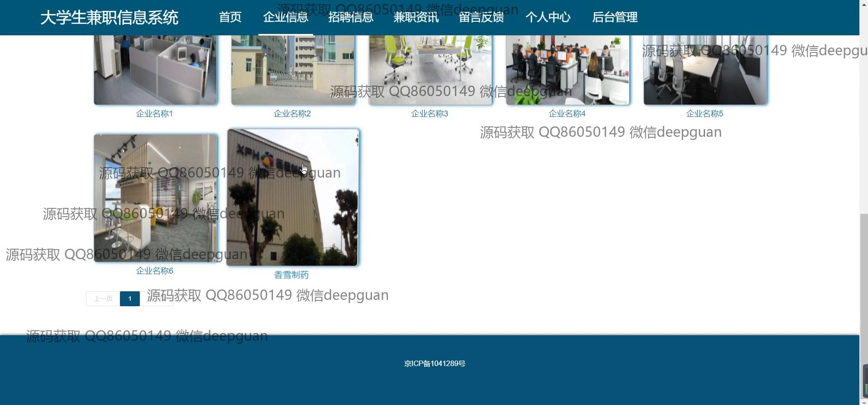Open 留言反馈 feedback page
The image size is (868, 405).
[x=481, y=17]
